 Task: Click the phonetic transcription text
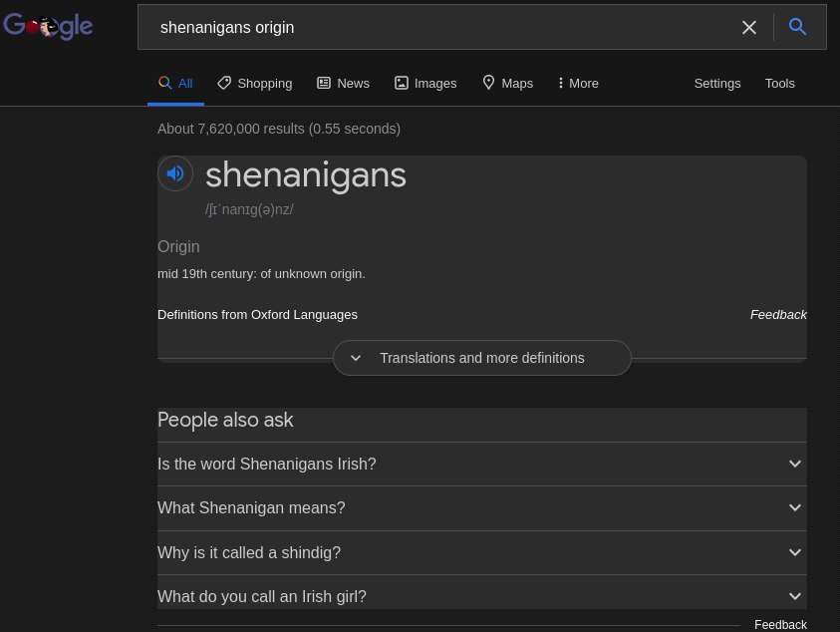(249, 209)
